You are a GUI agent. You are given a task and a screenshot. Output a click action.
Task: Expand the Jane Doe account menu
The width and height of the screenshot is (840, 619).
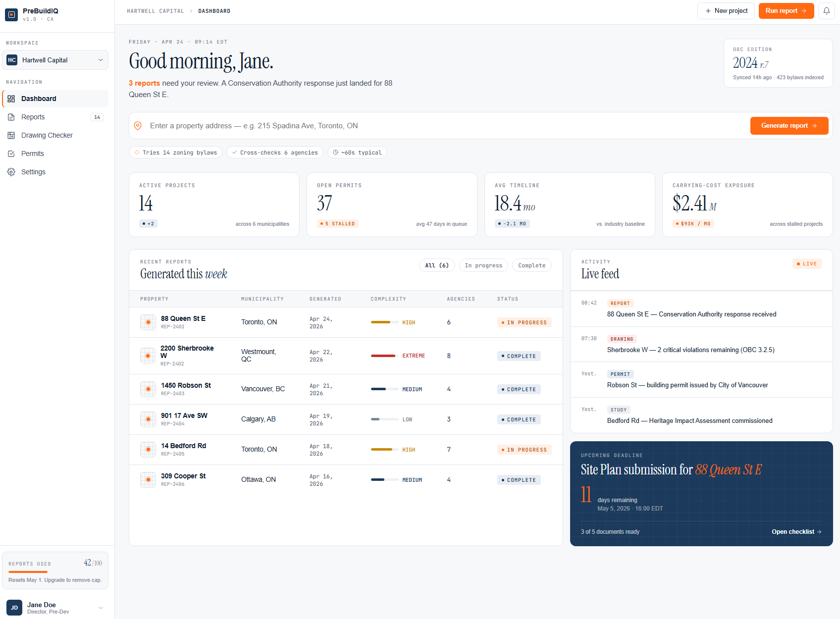(55, 608)
